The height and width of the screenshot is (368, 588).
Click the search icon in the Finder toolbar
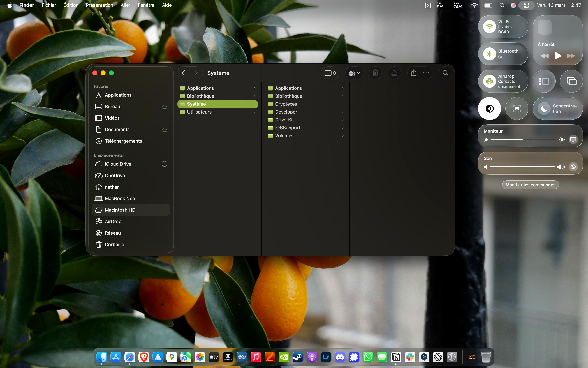(x=445, y=73)
